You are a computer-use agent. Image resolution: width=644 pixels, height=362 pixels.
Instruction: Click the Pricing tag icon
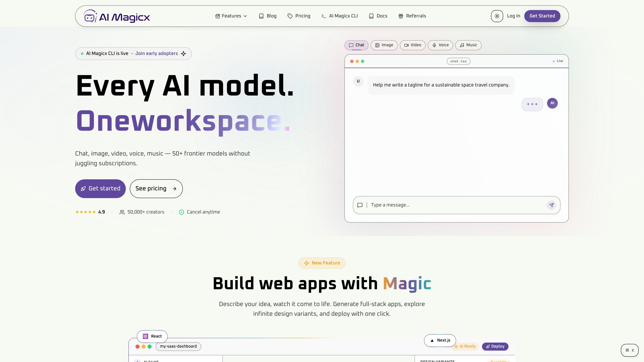pos(290,16)
